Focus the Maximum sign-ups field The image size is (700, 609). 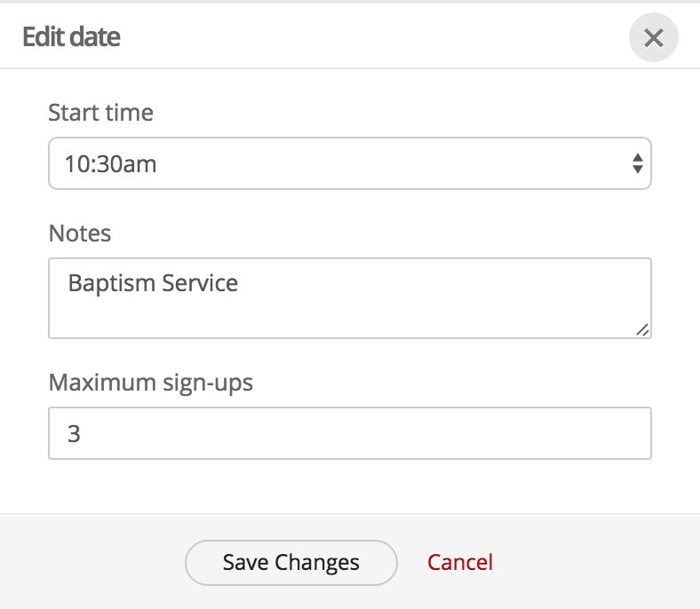[x=349, y=433]
